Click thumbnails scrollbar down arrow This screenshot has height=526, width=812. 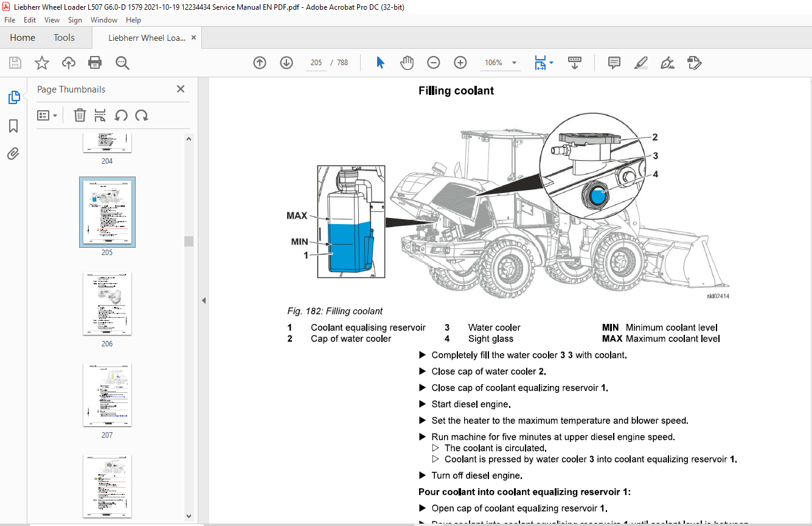tap(189, 516)
